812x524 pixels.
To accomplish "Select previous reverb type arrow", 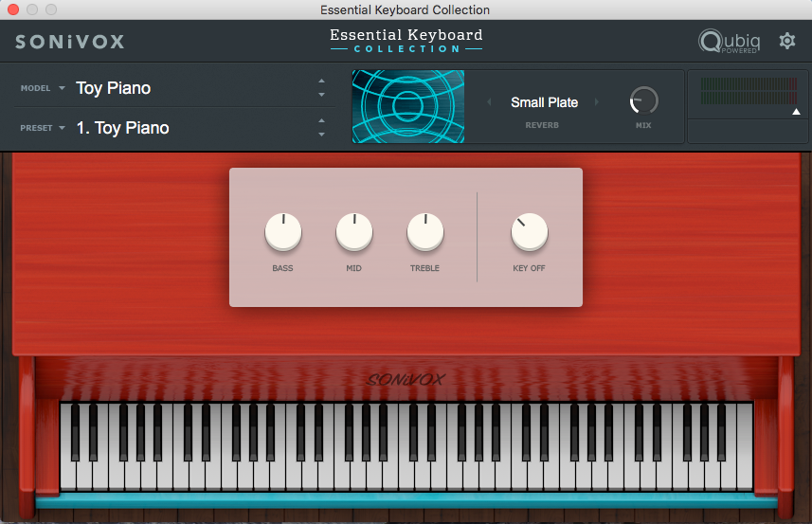I will pos(491,102).
